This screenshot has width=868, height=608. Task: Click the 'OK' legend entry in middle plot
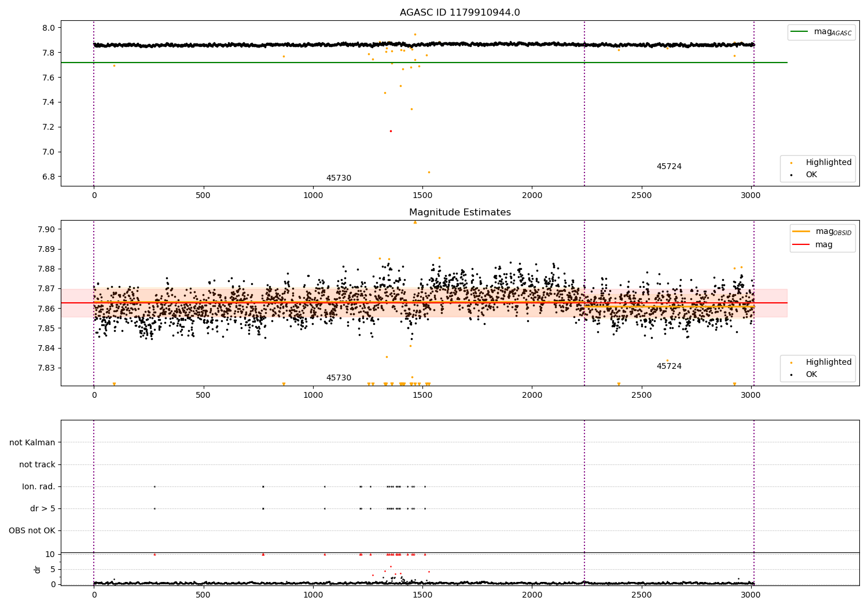804,374
